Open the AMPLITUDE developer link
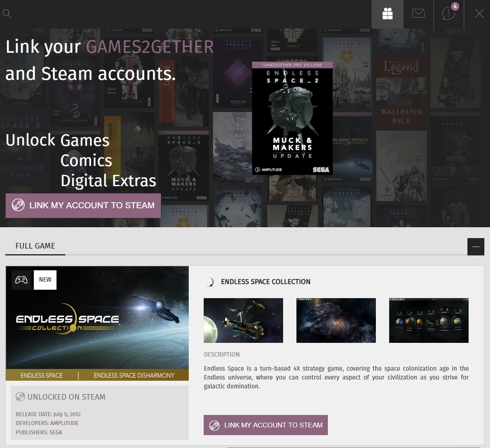The width and height of the screenshot is (490, 448). click(65, 423)
